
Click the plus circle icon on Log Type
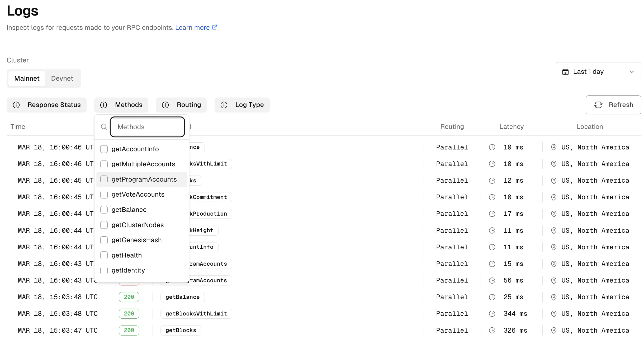pos(224,105)
